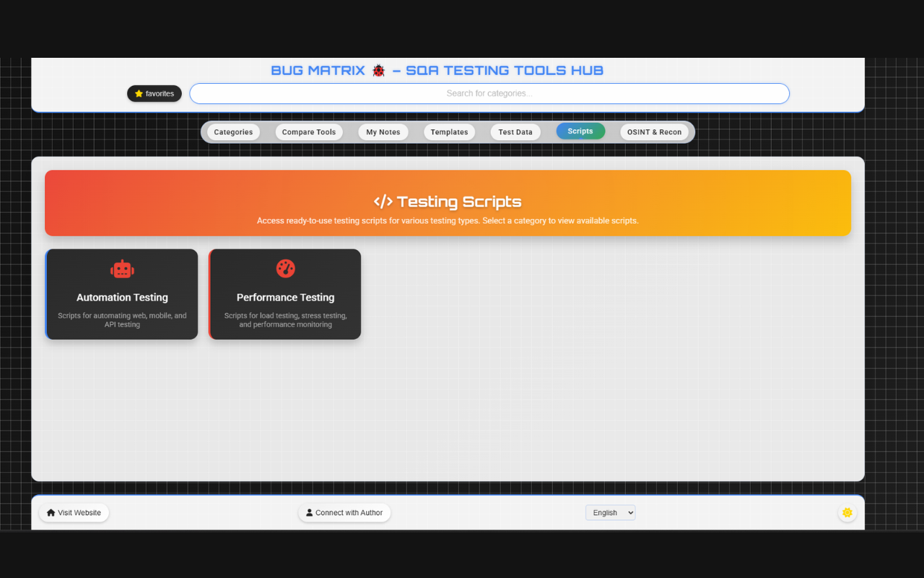Click the ladybug icon in the title
The height and width of the screenshot is (578, 924).
pos(378,71)
